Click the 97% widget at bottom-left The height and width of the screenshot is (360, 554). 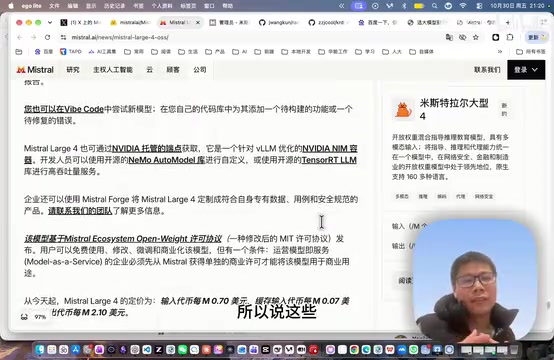(x=35, y=317)
